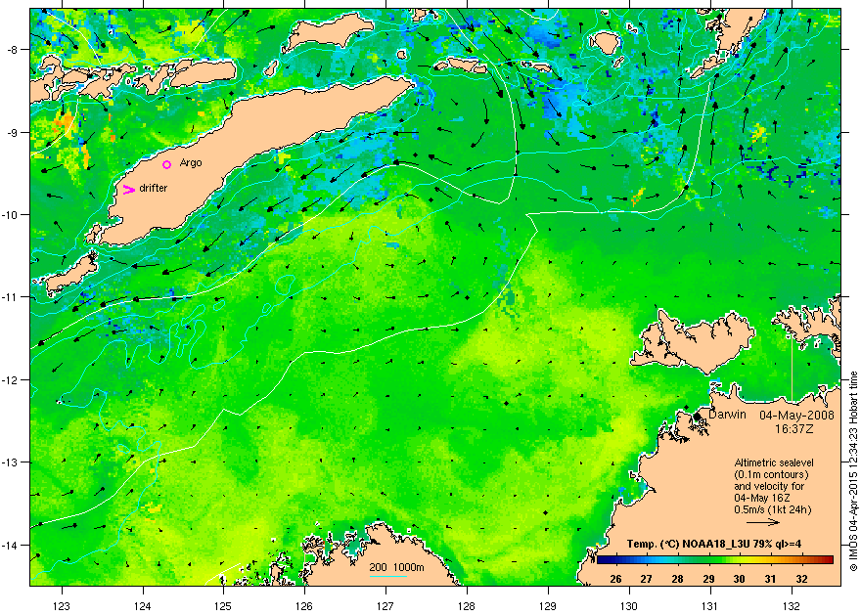Click latitude axis label '-14'
Screen dimensions: 861x616
(x=10, y=546)
